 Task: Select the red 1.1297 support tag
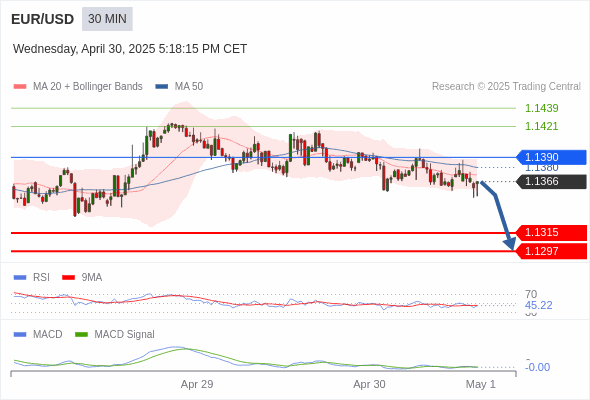pyautogui.click(x=551, y=251)
